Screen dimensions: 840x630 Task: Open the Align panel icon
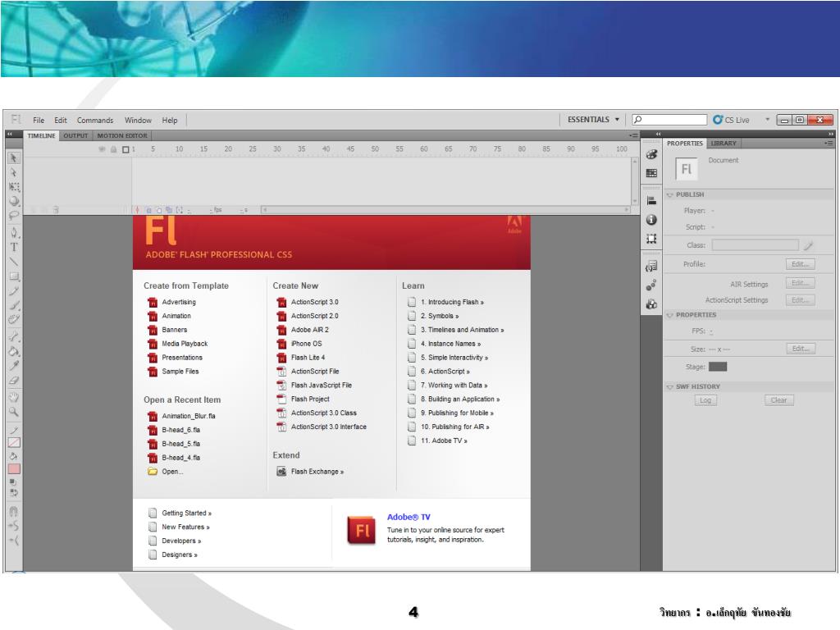(651, 201)
